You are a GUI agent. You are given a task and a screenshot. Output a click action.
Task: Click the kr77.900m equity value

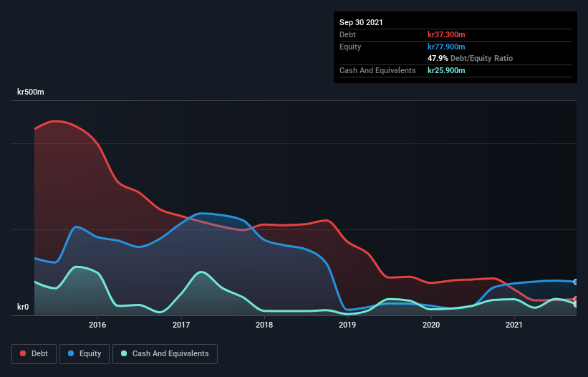446,47
